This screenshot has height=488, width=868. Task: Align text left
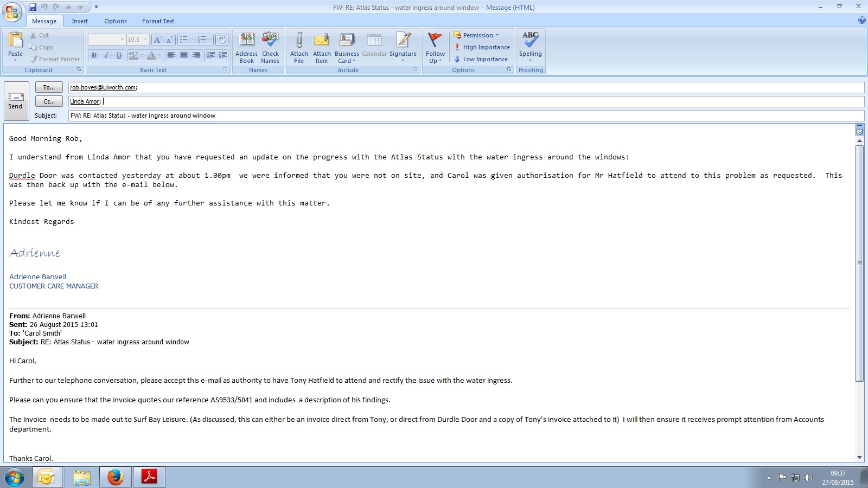171,55
